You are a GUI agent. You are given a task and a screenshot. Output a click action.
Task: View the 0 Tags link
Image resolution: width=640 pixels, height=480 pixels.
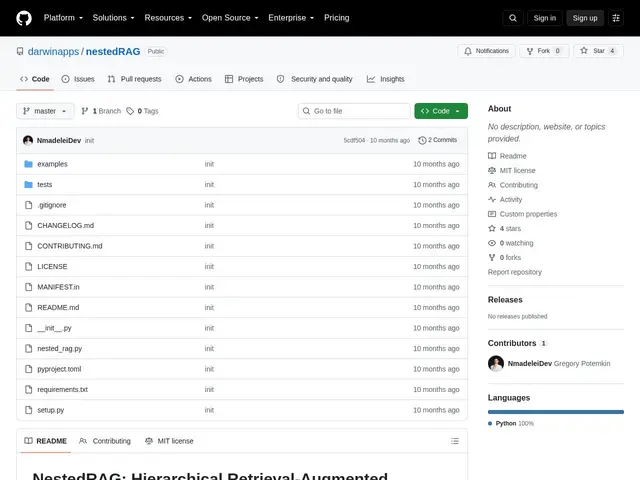pyautogui.click(x=142, y=111)
